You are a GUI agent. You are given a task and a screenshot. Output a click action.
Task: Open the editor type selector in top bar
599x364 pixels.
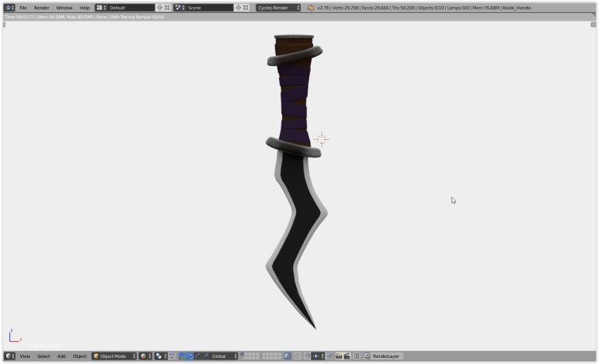(10, 8)
